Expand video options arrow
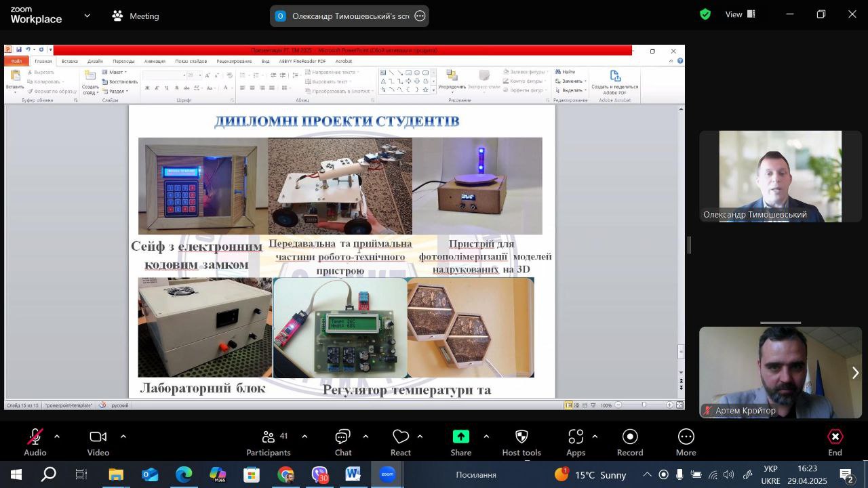This screenshot has height=488, width=868. [123, 436]
